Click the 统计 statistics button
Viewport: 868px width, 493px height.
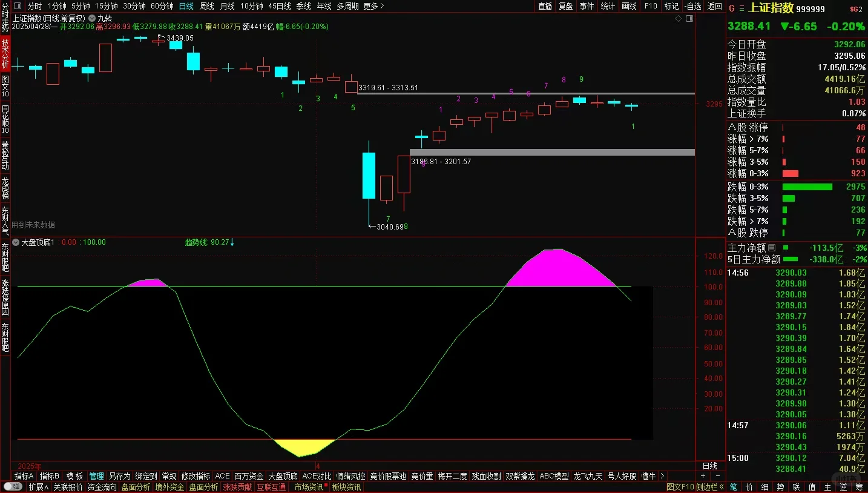608,6
